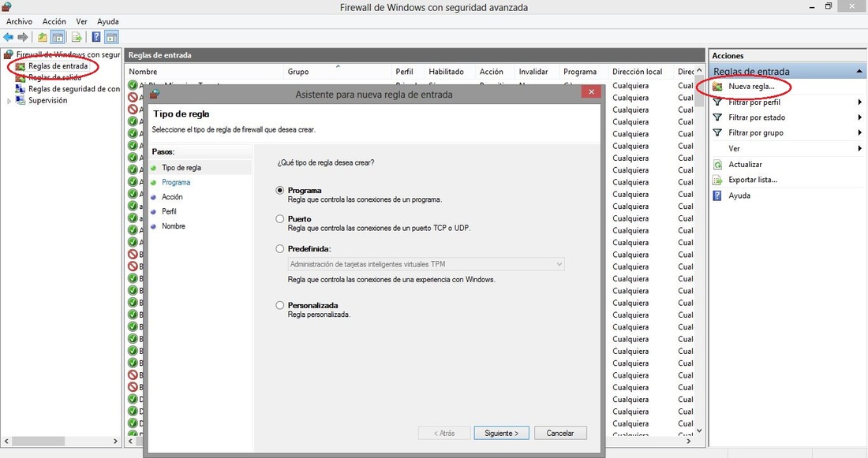Click the Tipo de regla wizard step

click(x=181, y=168)
